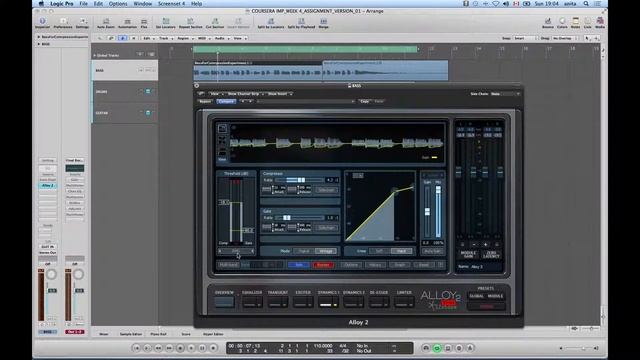The height and width of the screenshot is (360, 640).
Task: Adjust the Gate Ratio slider
Action: click(300, 218)
